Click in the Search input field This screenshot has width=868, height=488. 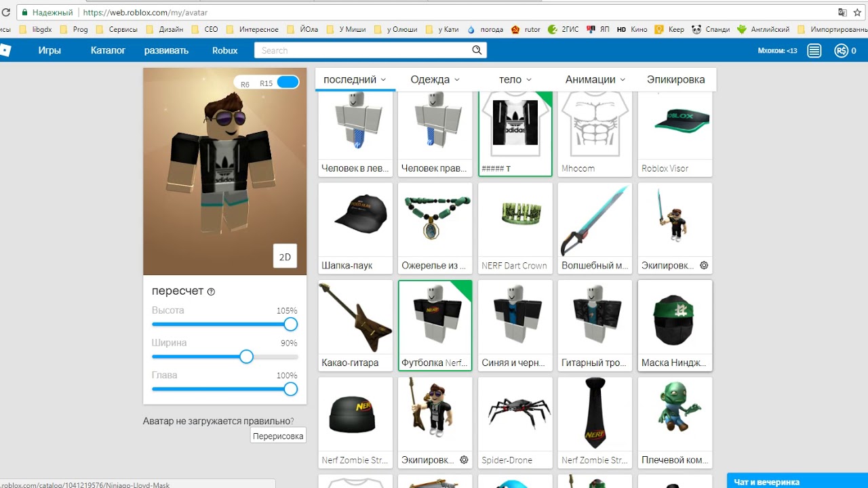pos(363,50)
